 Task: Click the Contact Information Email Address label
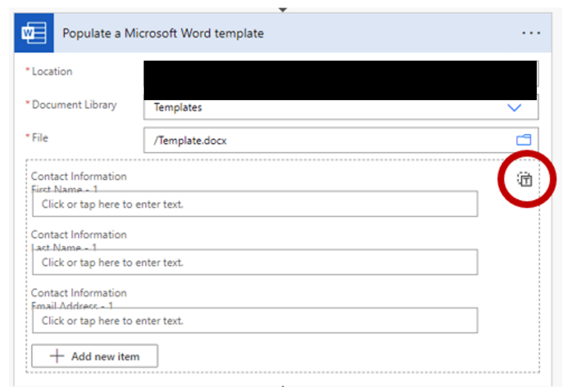click(79, 293)
